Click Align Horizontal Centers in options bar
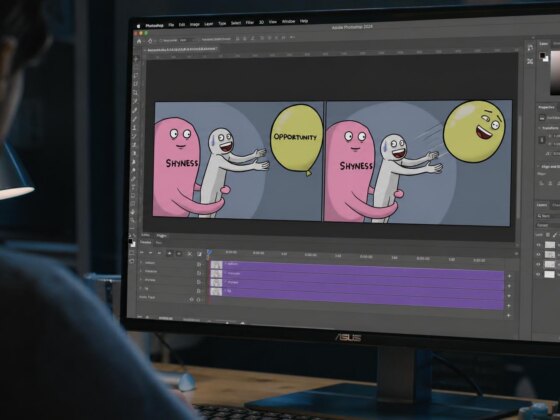Screen dimensions: 560x420 [245, 38]
